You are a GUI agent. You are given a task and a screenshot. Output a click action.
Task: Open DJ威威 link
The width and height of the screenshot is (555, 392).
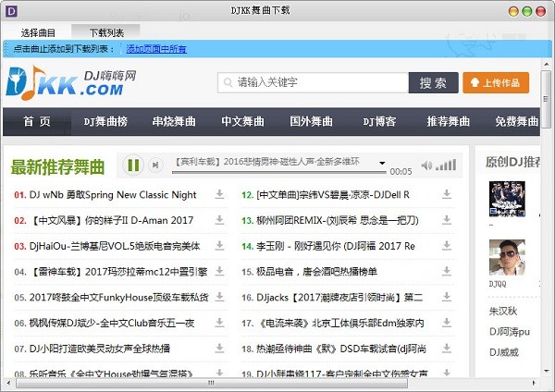504,352
